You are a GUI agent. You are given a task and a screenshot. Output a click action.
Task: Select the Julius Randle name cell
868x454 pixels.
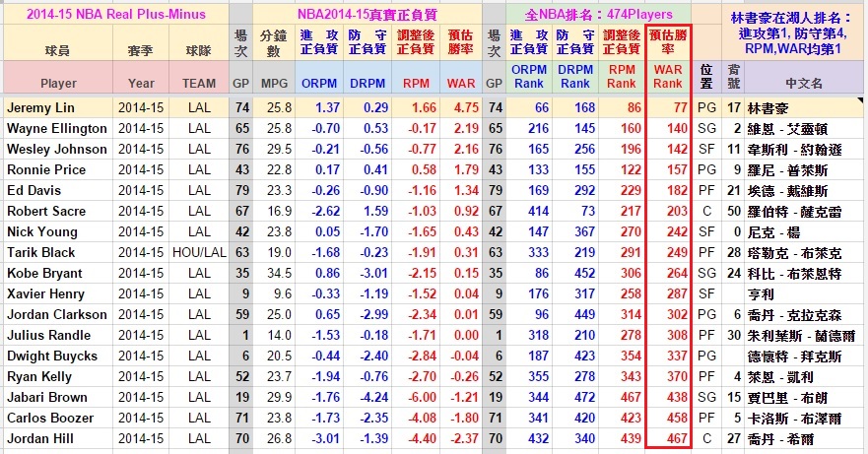click(x=57, y=335)
